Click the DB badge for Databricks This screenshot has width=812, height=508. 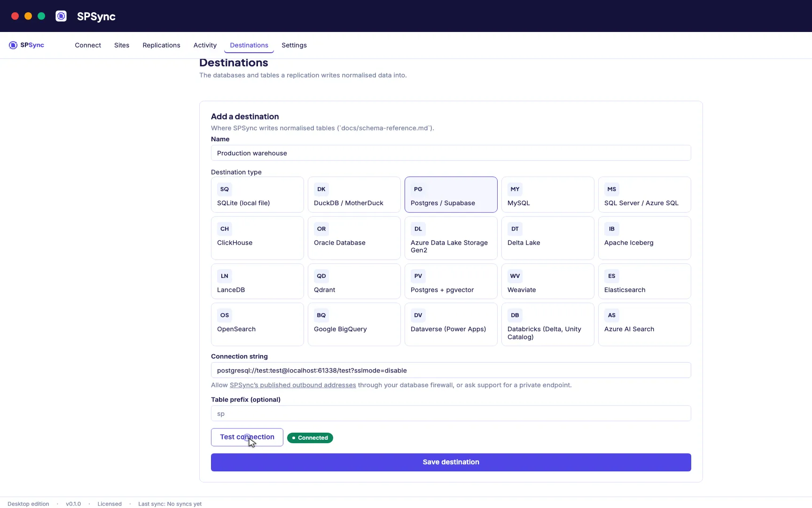515,315
